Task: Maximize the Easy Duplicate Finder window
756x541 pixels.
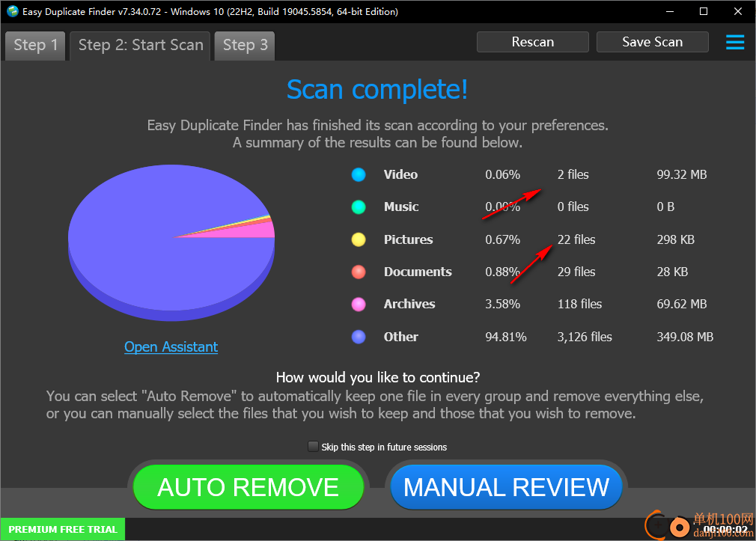Action: pos(704,11)
